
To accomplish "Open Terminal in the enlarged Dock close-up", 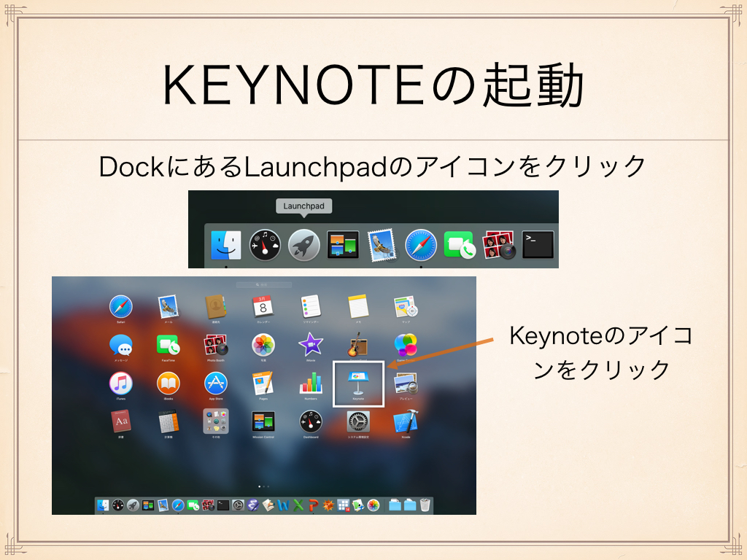I will tap(538, 245).
